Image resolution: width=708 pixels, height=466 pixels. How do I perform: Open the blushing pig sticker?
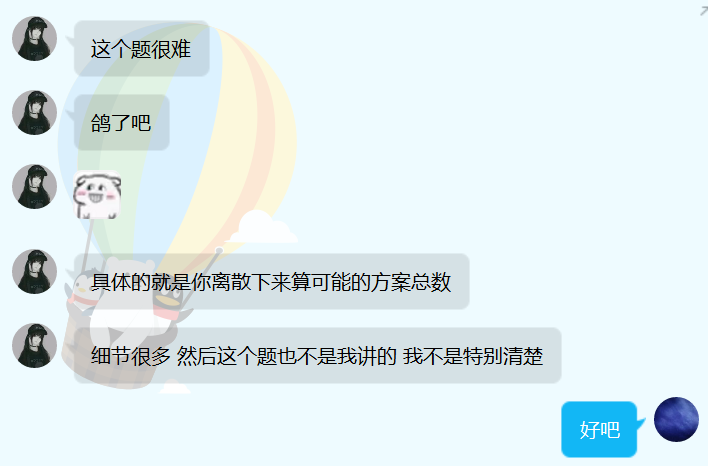coord(97,195)
